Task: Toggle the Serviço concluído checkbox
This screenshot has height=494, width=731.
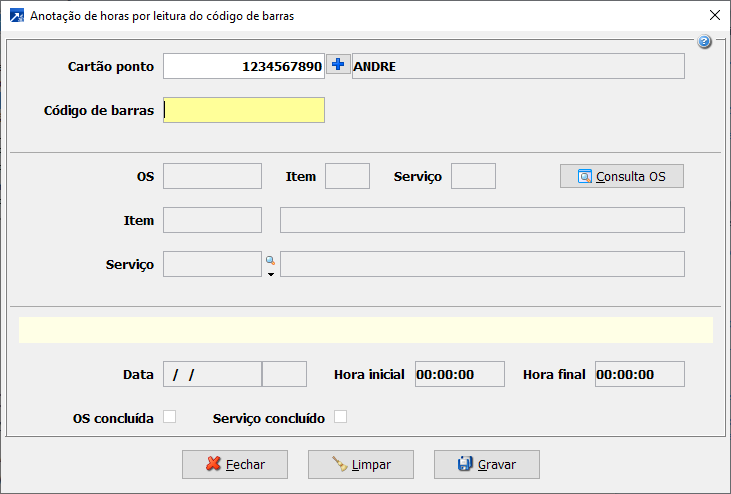Action: [340, 417]
